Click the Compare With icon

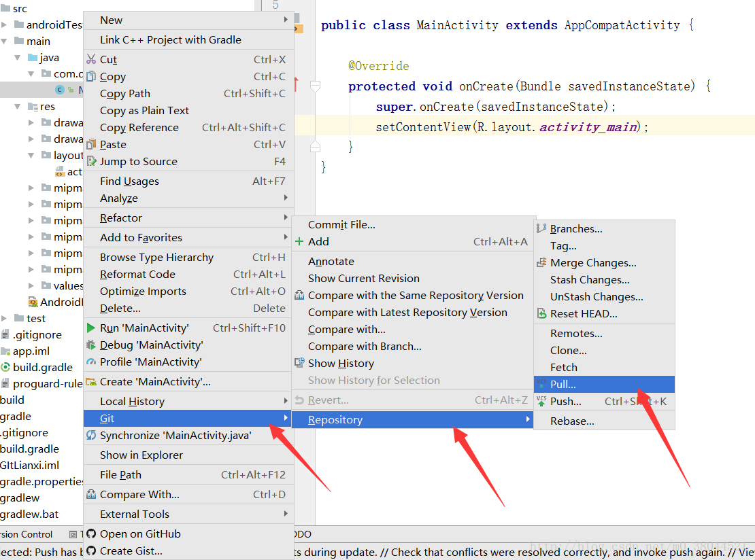click(x=91, y=495)
